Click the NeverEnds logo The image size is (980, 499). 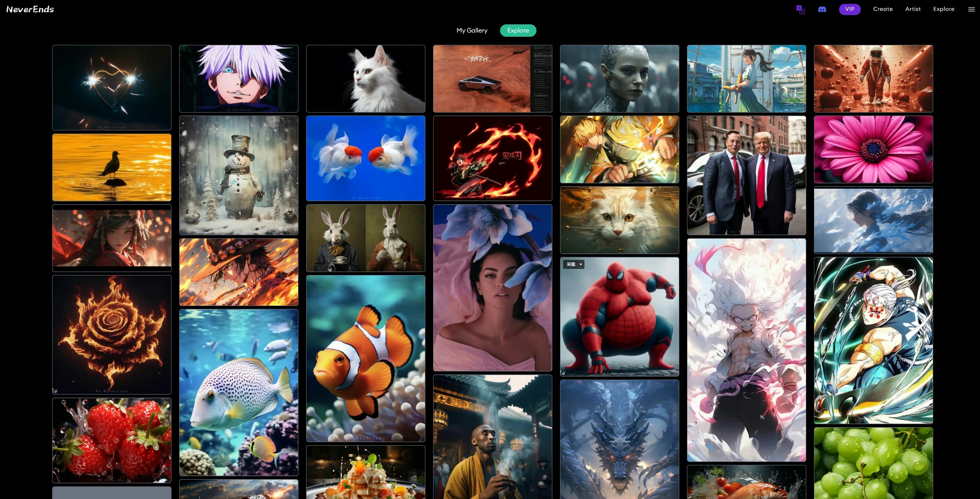30,9
